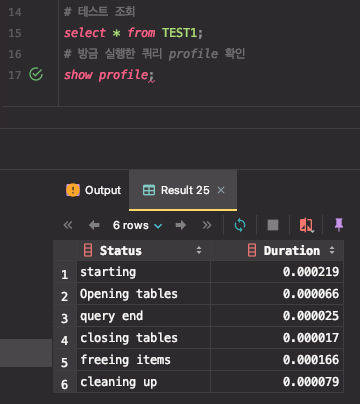
Task: Select the duration value 0.000025
Action: (277, 316)
